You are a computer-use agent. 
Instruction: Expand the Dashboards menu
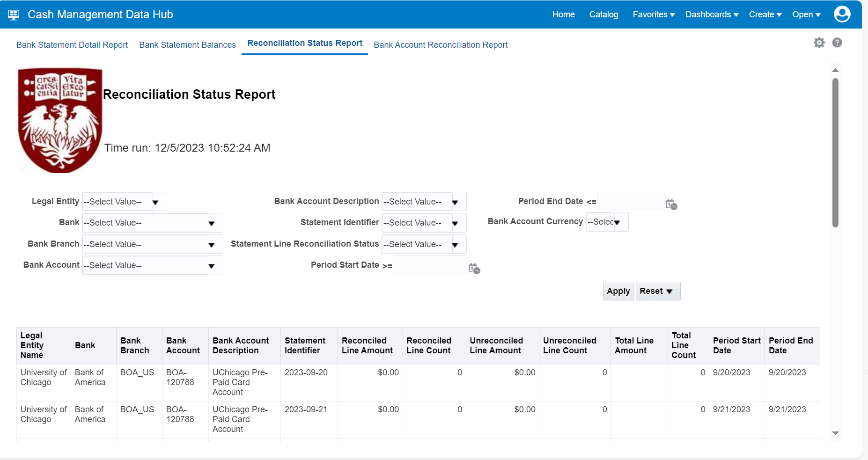click(712, 15)
